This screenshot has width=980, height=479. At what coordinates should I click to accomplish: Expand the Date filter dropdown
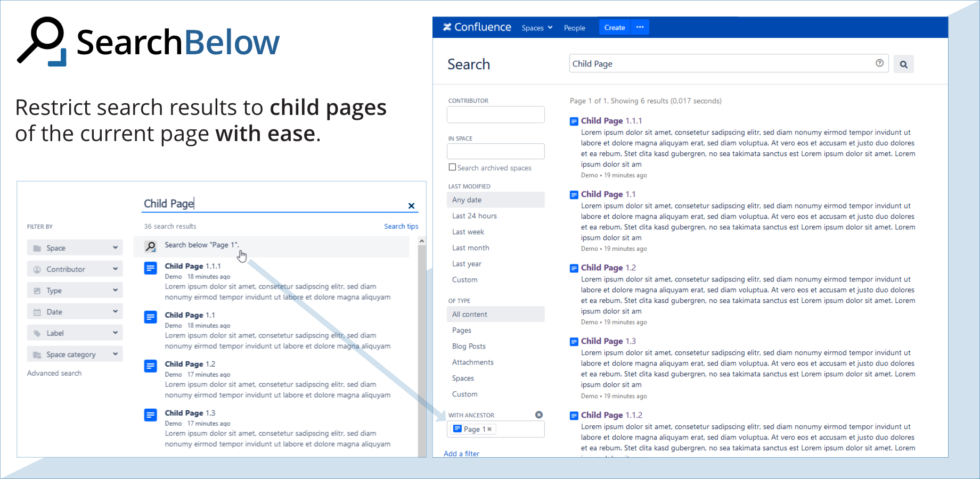75,311
